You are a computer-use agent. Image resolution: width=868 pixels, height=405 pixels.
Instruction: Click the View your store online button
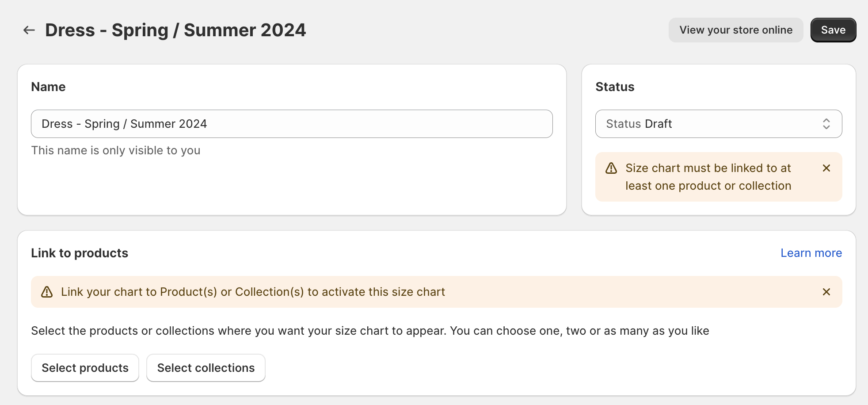[736, 30]
